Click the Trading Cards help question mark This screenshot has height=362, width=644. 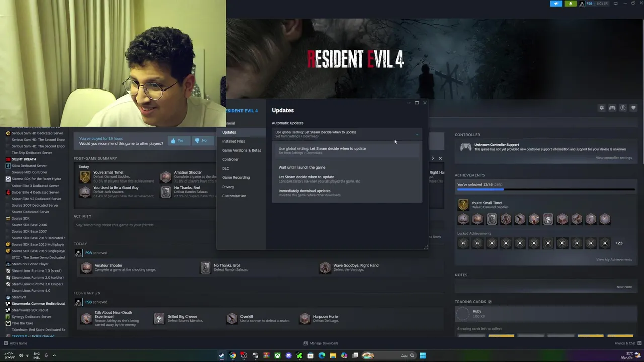[490, 302]
